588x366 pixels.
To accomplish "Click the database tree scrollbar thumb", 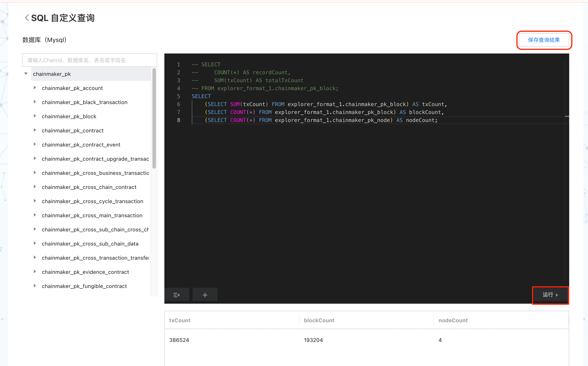I will click(154, 119).
